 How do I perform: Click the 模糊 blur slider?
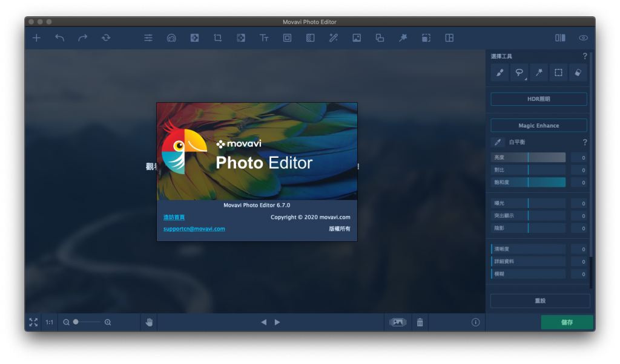[x=528, y=274]
